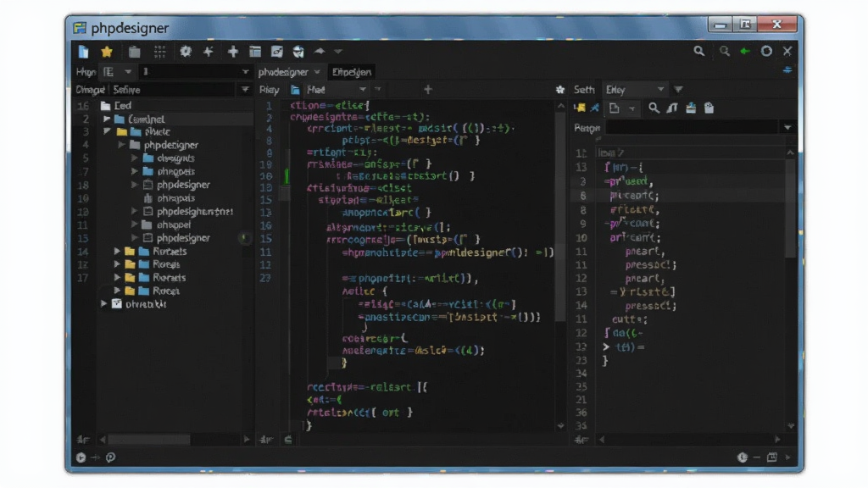
Task: Select the Eed root folder in the tree
Action: [122, 106]
